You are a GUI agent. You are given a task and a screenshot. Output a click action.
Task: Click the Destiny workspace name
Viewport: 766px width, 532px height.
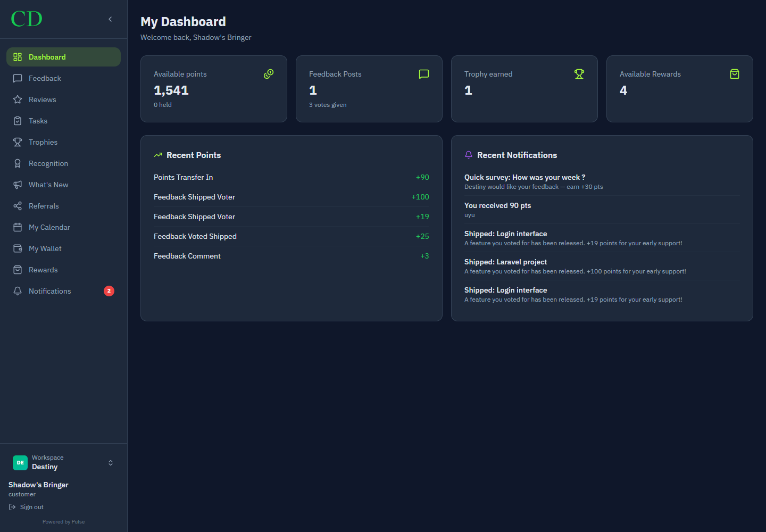point(45,467)
